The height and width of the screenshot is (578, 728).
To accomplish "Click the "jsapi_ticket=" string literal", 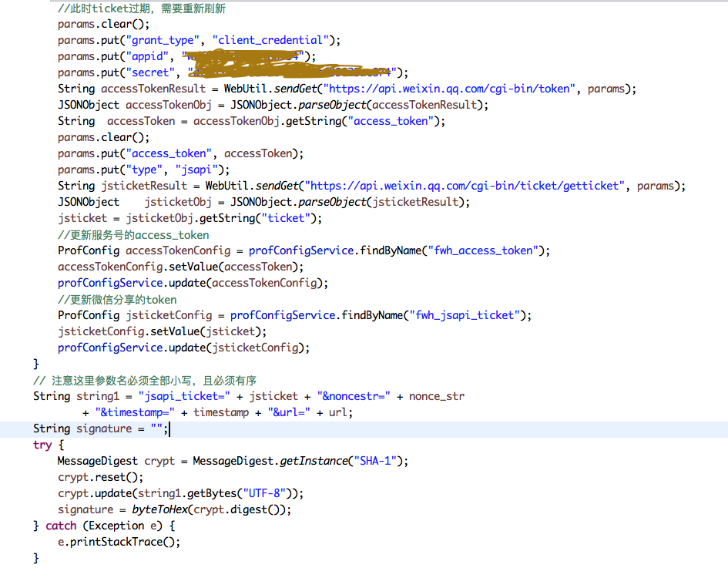I will 184,397.
